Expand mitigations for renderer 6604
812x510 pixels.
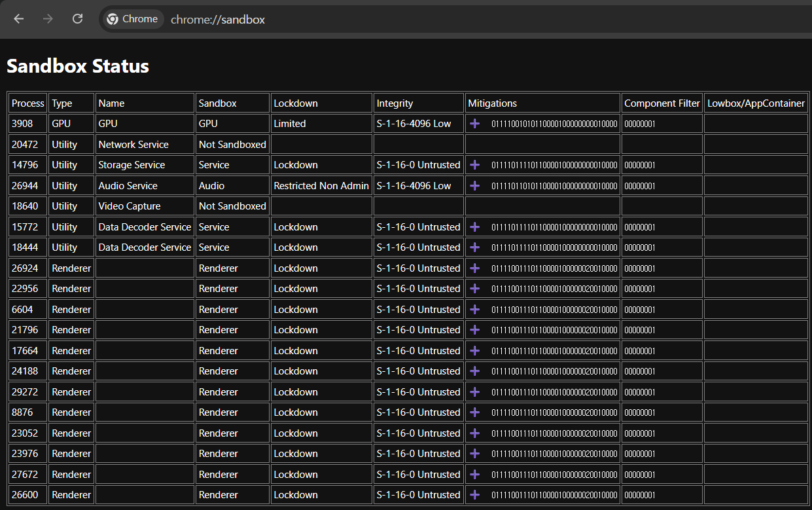(475, 310)
